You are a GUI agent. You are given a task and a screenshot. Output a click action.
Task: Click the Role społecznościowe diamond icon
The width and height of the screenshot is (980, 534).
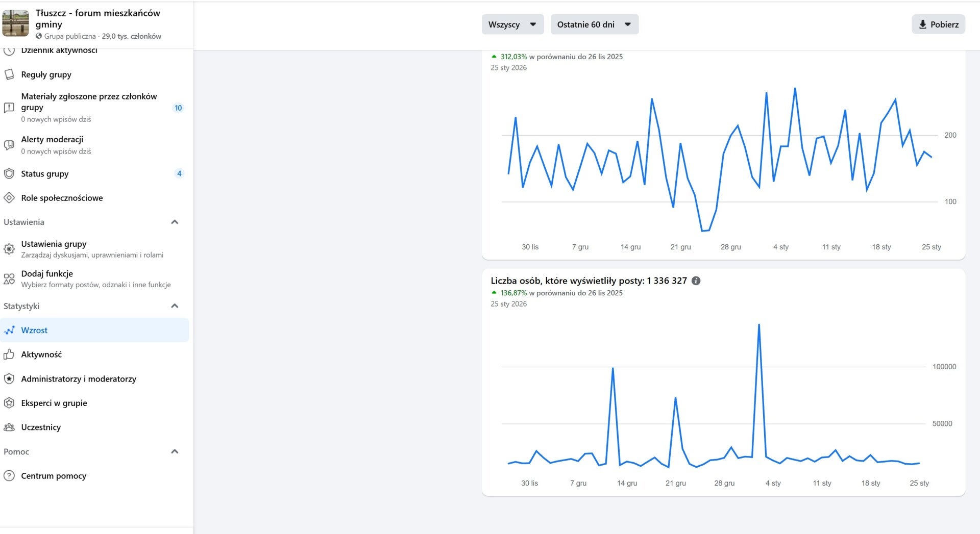[x=9, y=198]
